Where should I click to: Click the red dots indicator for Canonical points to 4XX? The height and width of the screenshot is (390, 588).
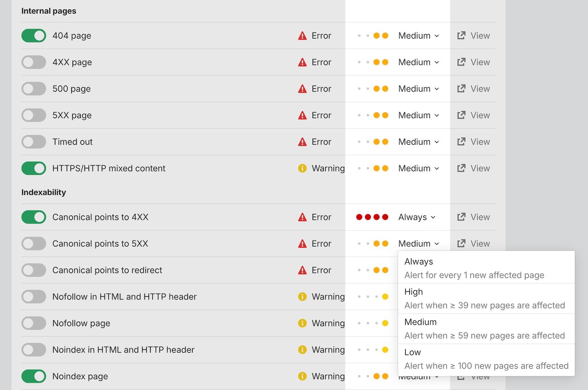coord(372,217)
